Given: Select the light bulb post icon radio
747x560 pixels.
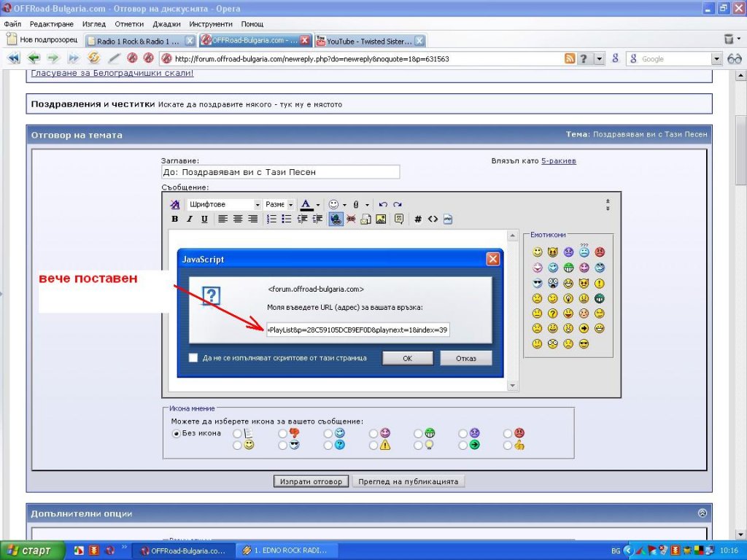Looking at the screenshot, I should [418, 446].
